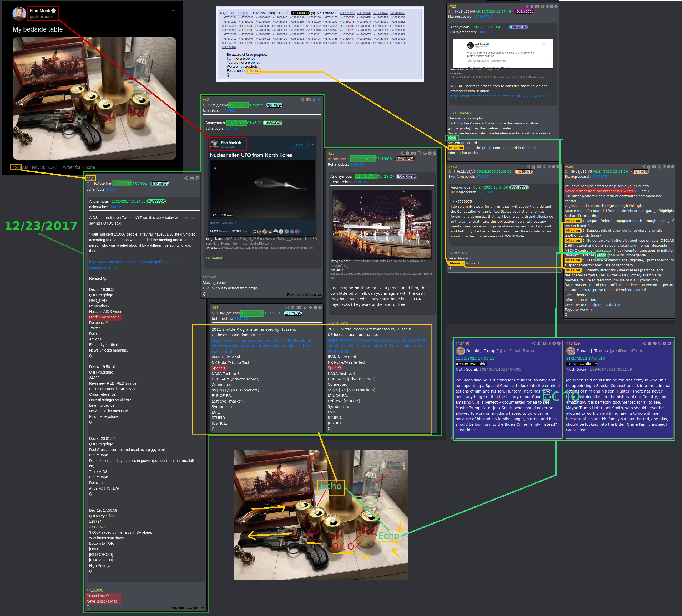
Task: Click move arrows icon on post 4723
Action: (547, 6)
